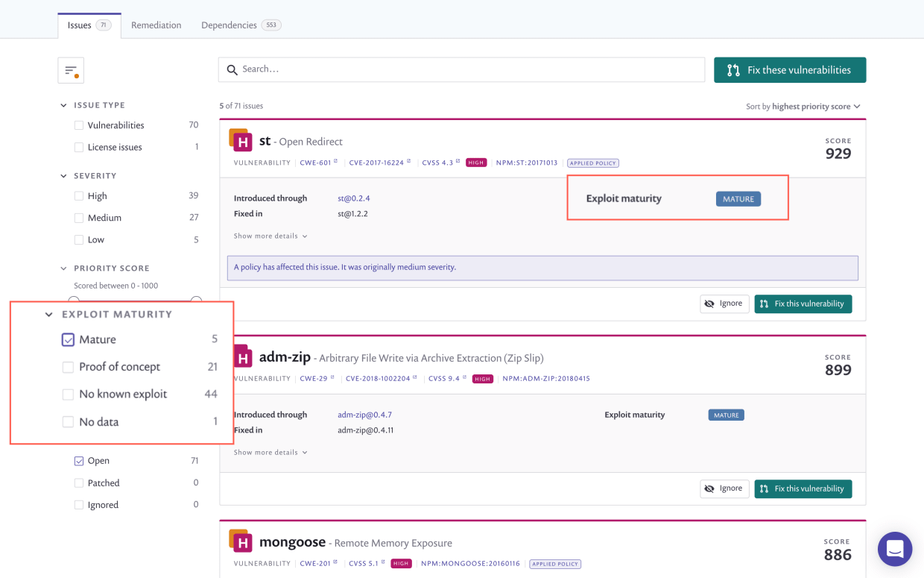Tick the High severity checkbox

click(79, 196)
